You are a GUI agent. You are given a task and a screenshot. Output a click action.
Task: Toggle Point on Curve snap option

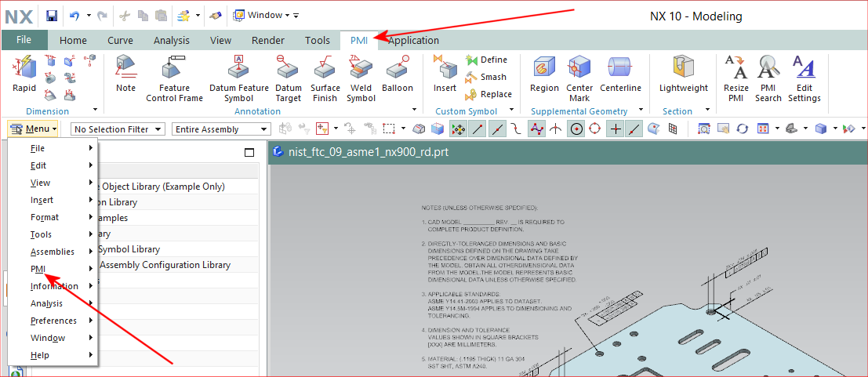tap(635, 129)
